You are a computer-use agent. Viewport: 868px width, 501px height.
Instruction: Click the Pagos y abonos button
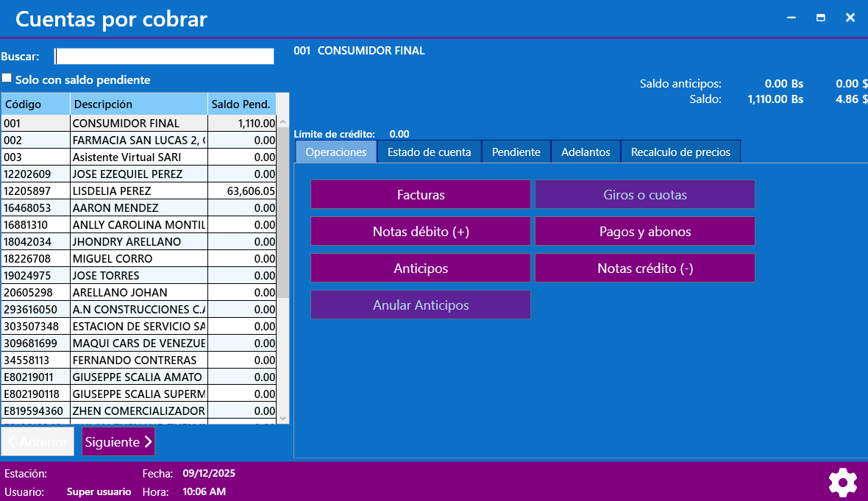645,231
